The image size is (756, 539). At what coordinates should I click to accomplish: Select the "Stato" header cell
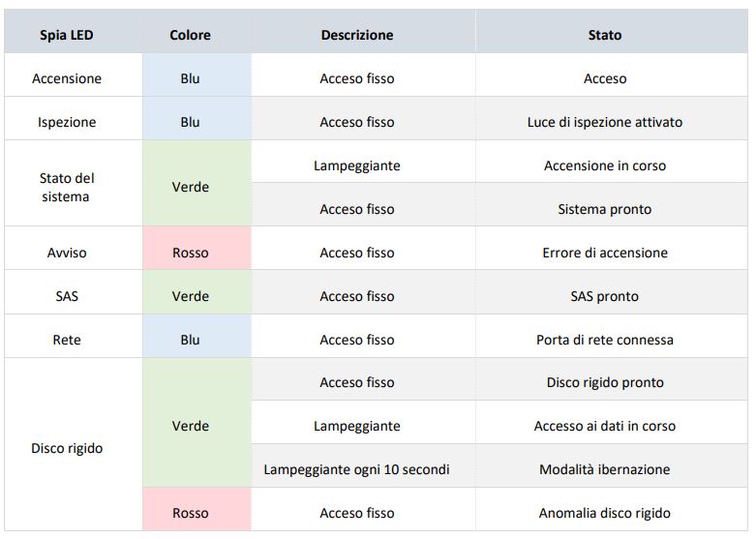605,35
